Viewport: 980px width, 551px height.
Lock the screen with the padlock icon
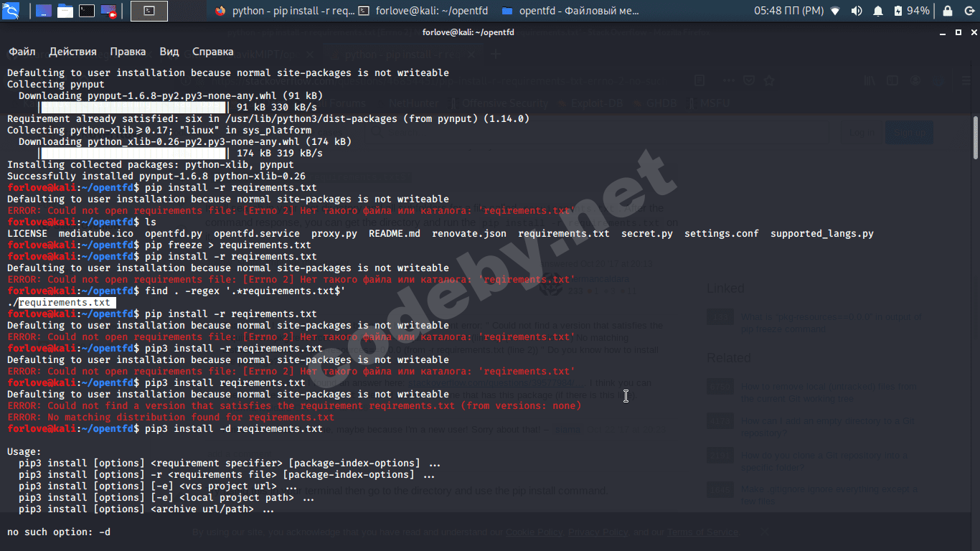point(948,11)
